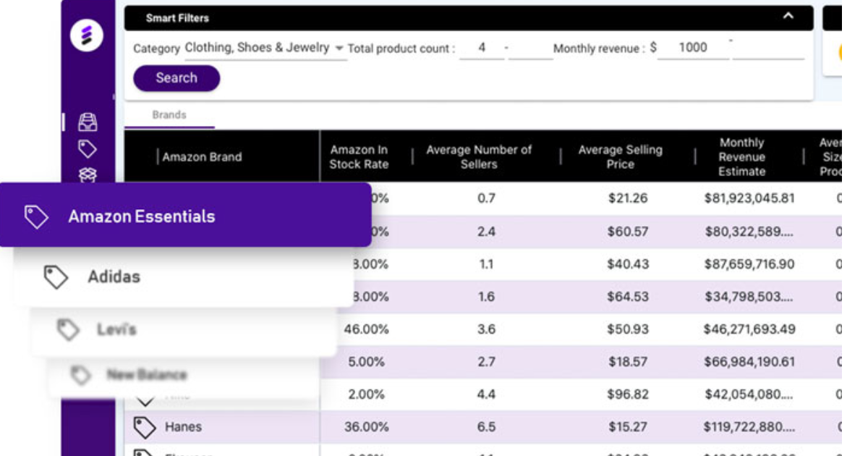Click selling price $64.53
This screenshot has height=456, width=868.
[629, 297]
